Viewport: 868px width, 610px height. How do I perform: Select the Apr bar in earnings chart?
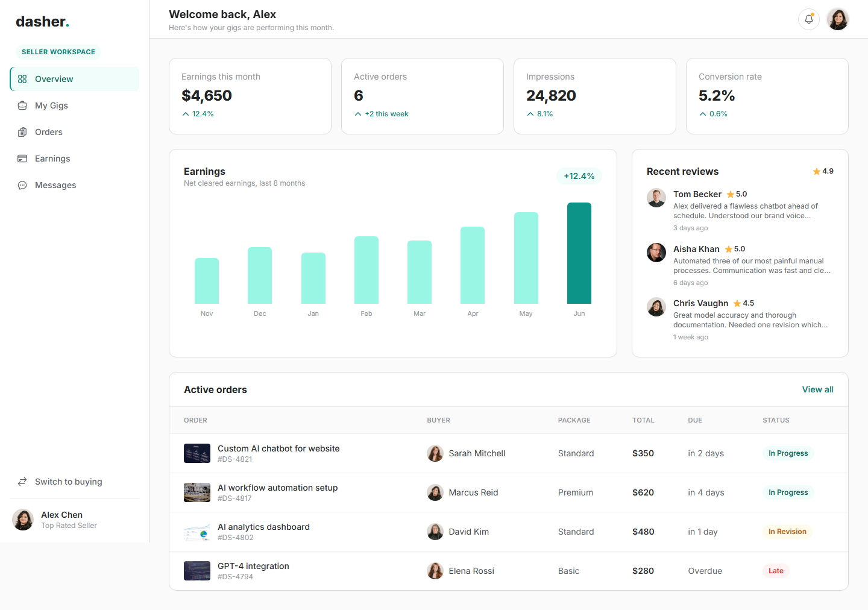click(473, 265)
